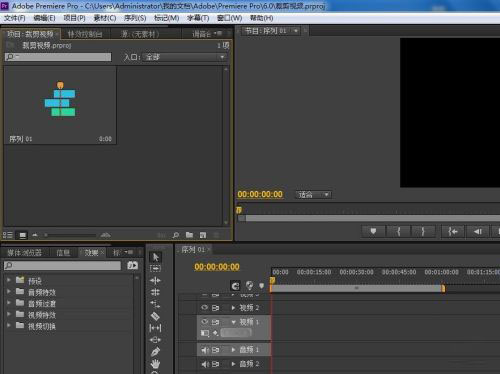Open the 素材(C) menu
The width and height of the screenshot is (500, 374).
(105, 18)
